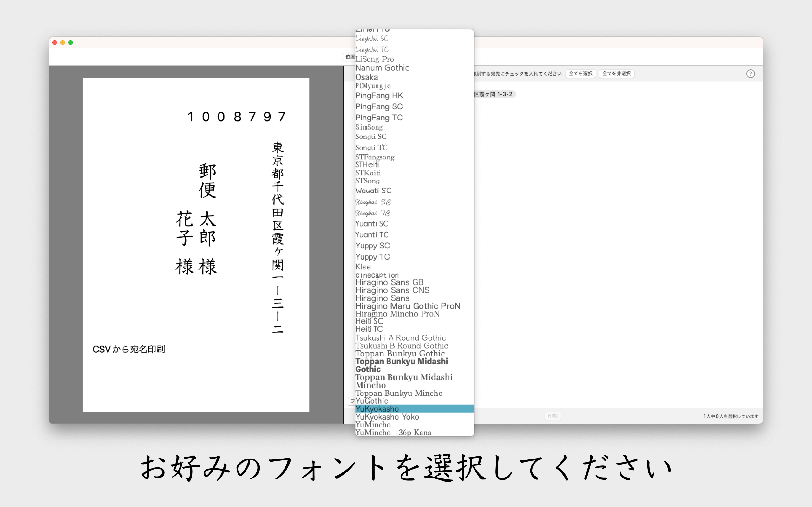This screenshot has width=812, height=507.
Task: Click the 区霞ヶ関 1-3-2 address tag
Action: coord(493,94)
